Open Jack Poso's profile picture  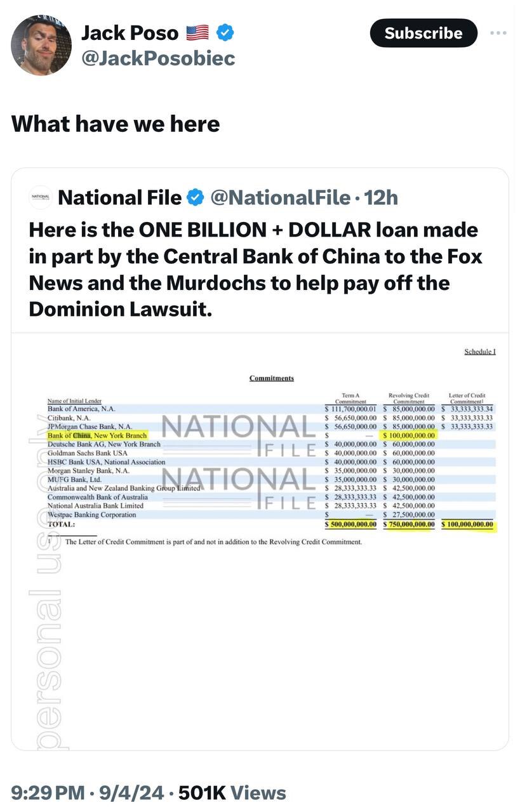tap(41, 44)
